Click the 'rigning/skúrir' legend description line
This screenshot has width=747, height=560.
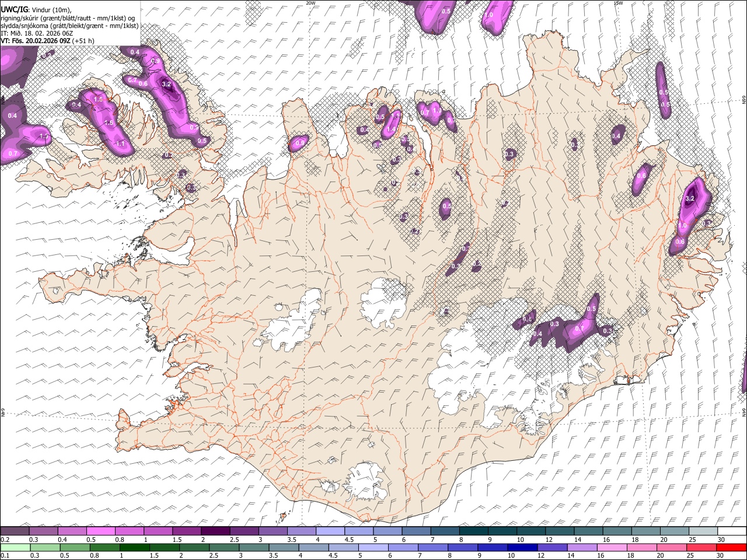[68, 18]
